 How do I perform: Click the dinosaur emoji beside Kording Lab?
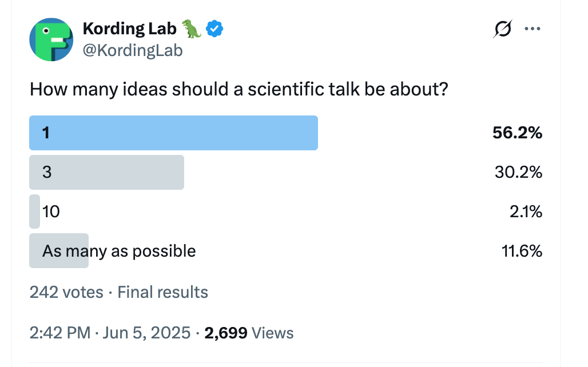tap(191, 28)
